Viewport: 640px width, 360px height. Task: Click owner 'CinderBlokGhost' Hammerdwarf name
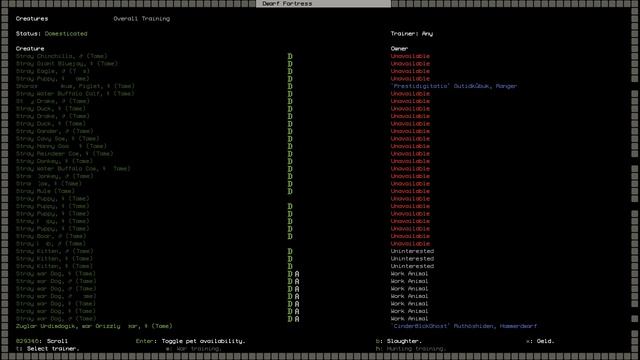point(464,326)
